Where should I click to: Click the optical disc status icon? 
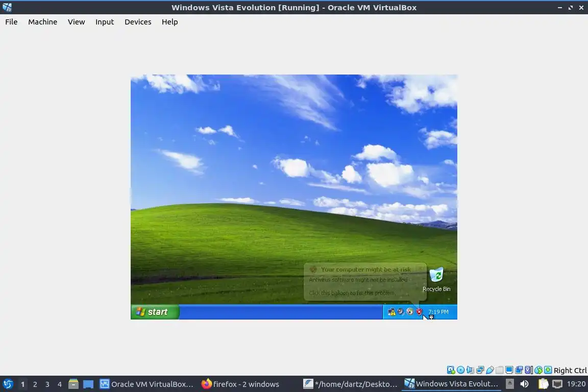[x=460, y=370]
